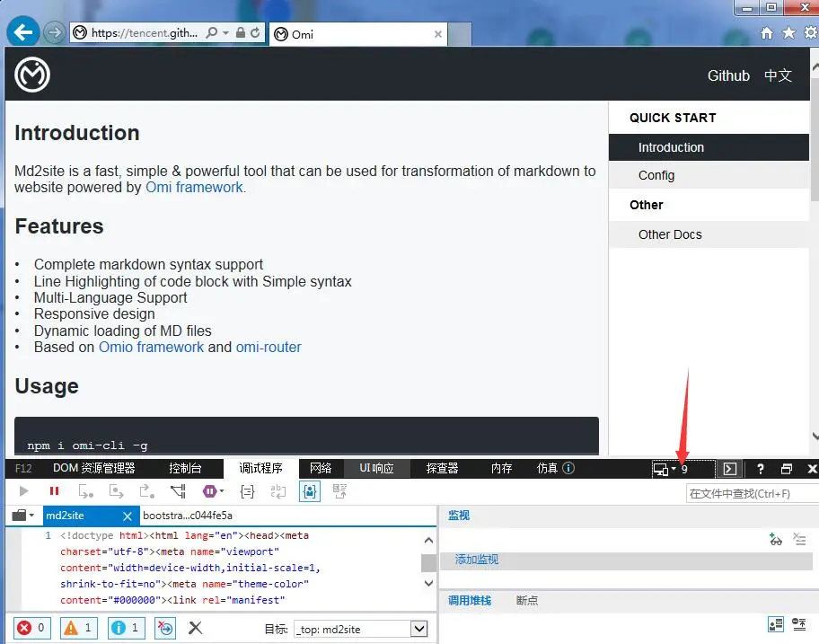819x644 pixels.
Task: Click the call stack unwind icon
Action: click(x=799, y=624)
